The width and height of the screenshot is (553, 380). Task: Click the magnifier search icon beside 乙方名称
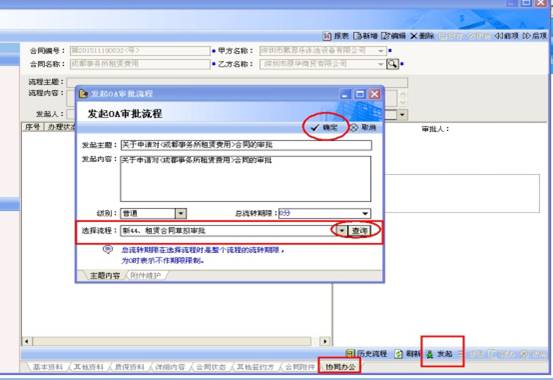coord(392,64)
